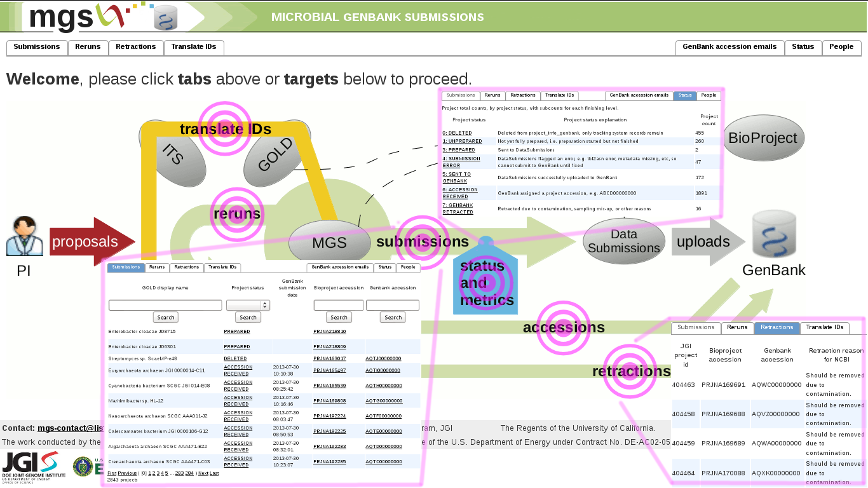Switch to the Reruns tab
The height and width of the screenshot is (488, 868).
point(88,47)
